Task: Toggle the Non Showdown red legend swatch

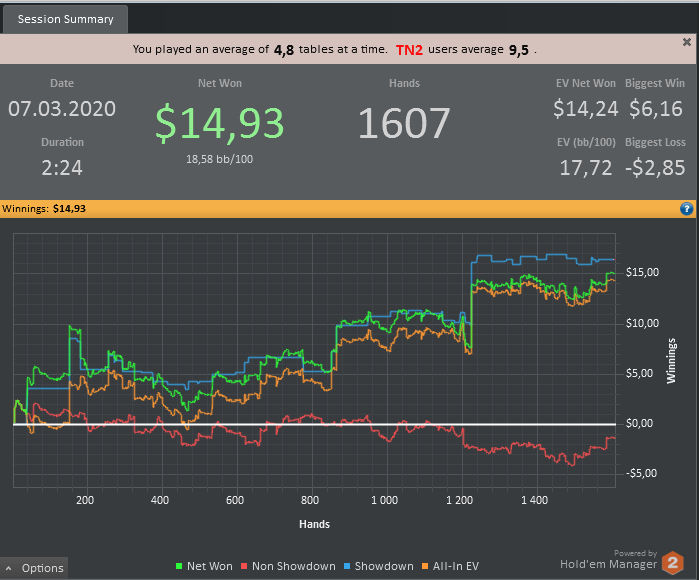Action: (244, 566)
